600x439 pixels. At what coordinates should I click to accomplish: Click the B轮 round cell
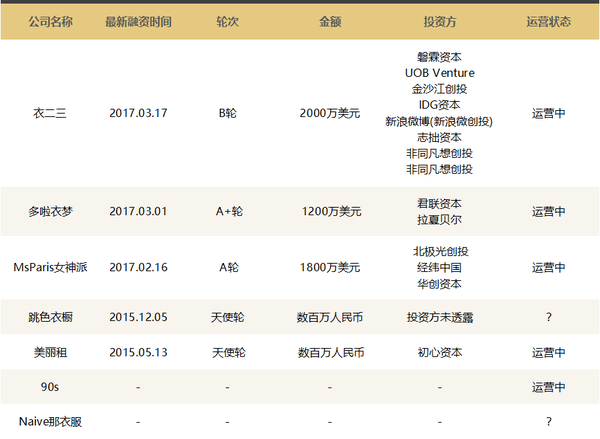pos(227,113)
